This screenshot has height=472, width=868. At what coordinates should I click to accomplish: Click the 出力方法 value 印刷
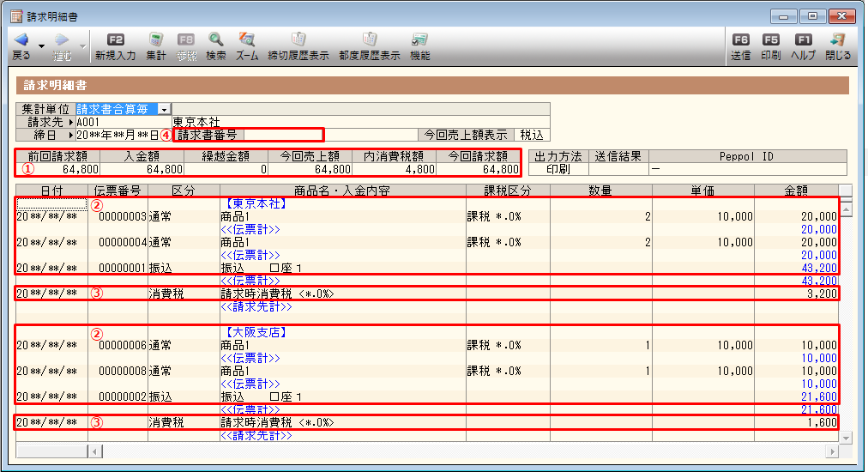click(558, 170)
